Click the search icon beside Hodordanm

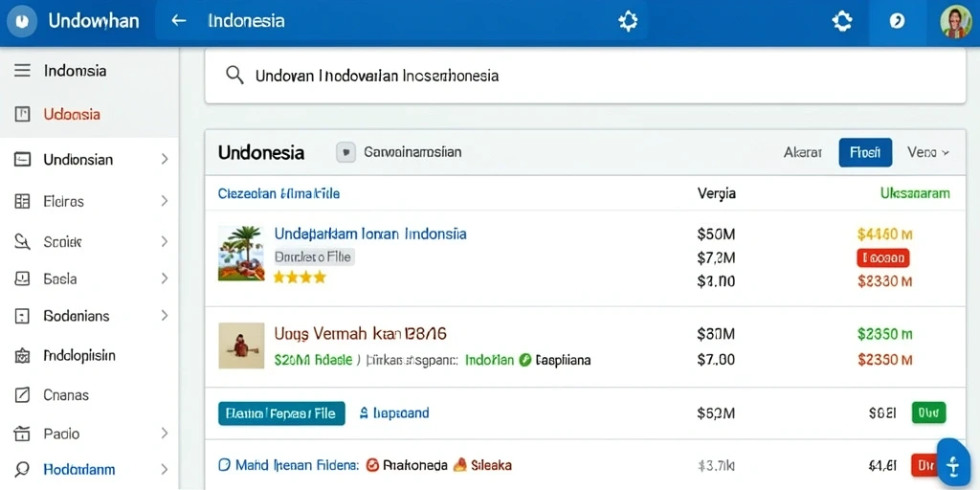coord(23,469)
